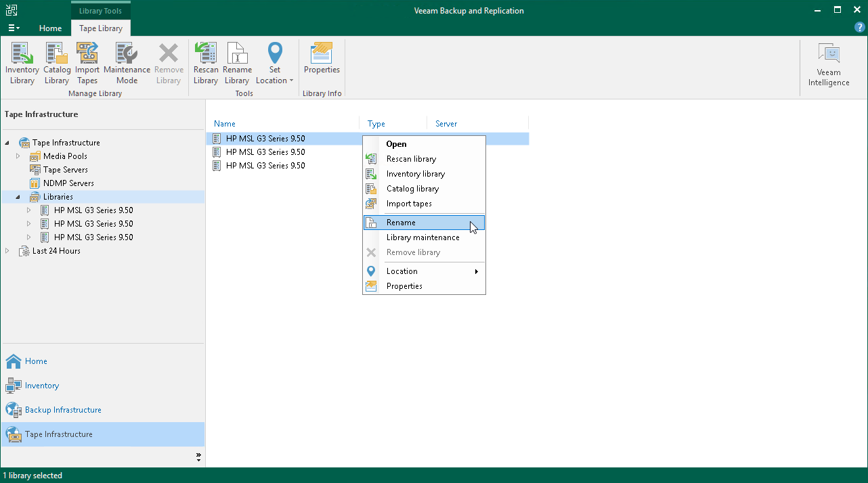Enable Maintenance Mode in the ribbon

[x=127, y=63]
